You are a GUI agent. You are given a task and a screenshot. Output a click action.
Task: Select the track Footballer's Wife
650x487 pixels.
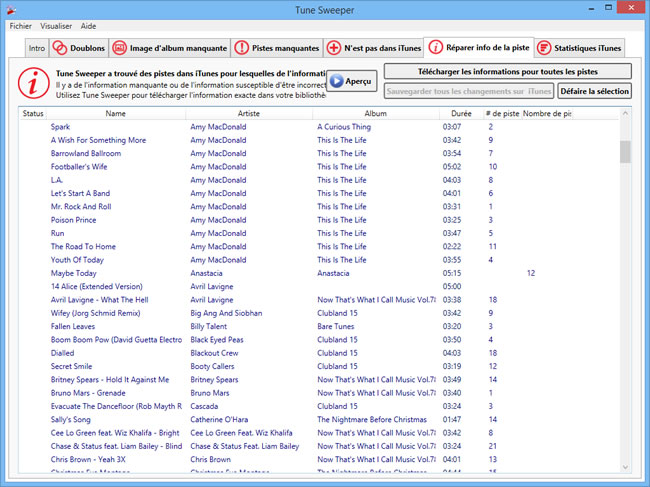coord(79,167)
